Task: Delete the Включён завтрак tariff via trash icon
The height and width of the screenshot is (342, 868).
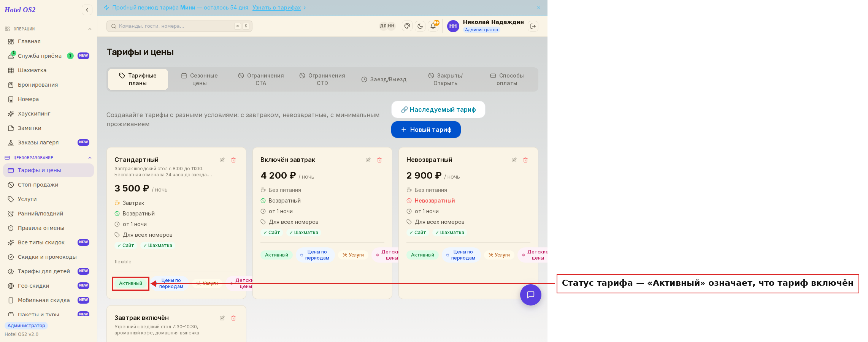Action: [x=379, y=160]
